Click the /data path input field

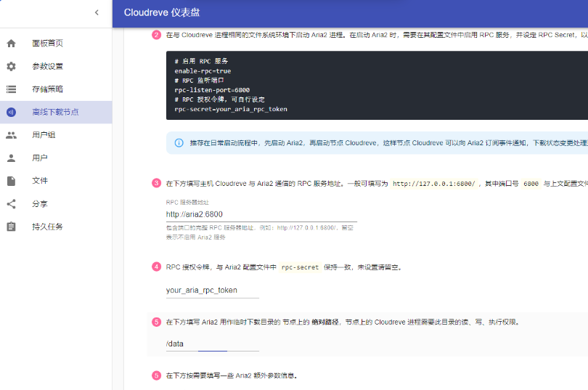pyautogui.click(x=212, y=343)
